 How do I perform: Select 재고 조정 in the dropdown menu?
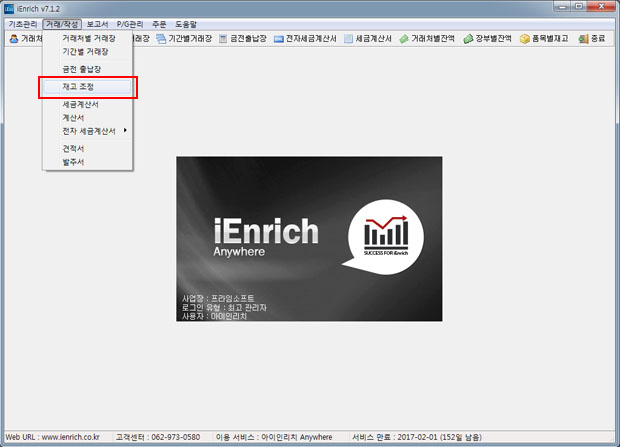coord(79,87)
